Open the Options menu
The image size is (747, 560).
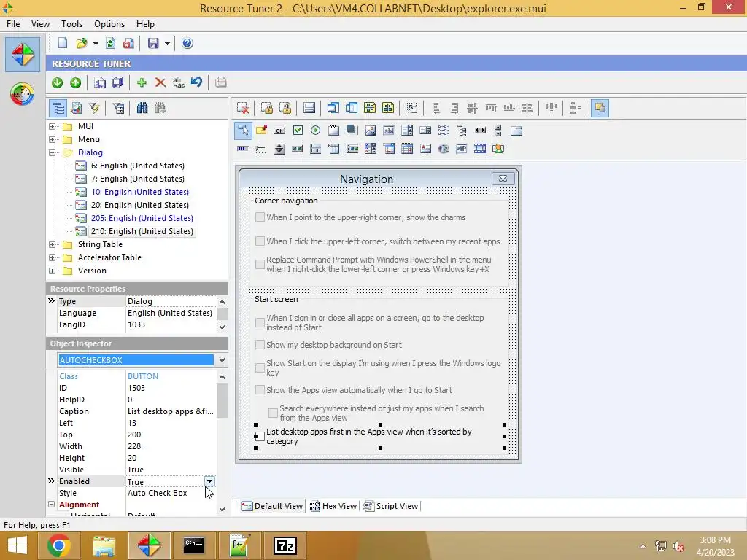pyautogui.click(x=109, y=24)
